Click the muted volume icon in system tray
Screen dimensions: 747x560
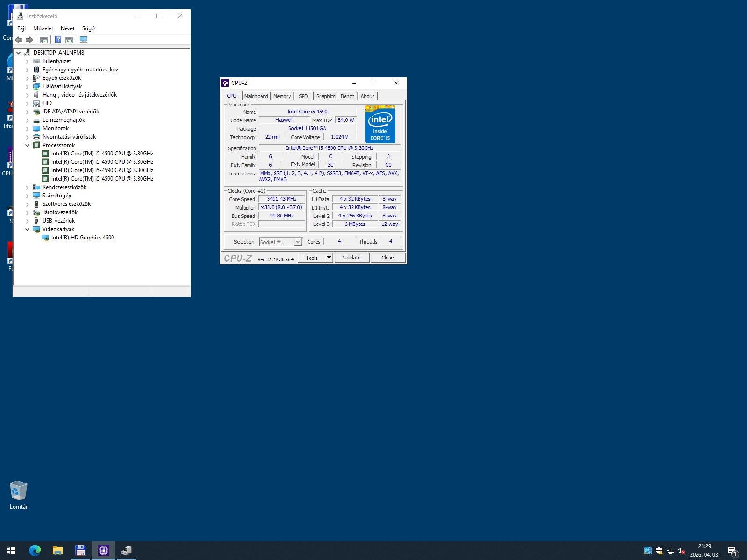click(x=681, y=551)
